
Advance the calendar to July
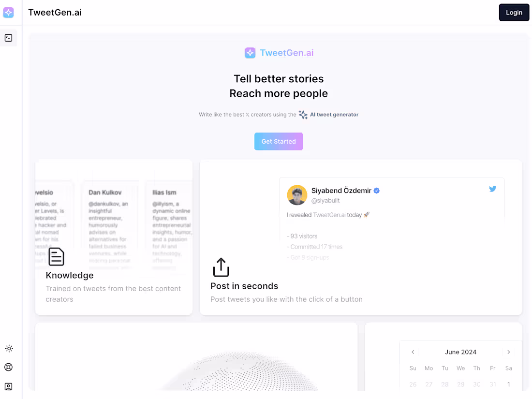tap(508, 352)
